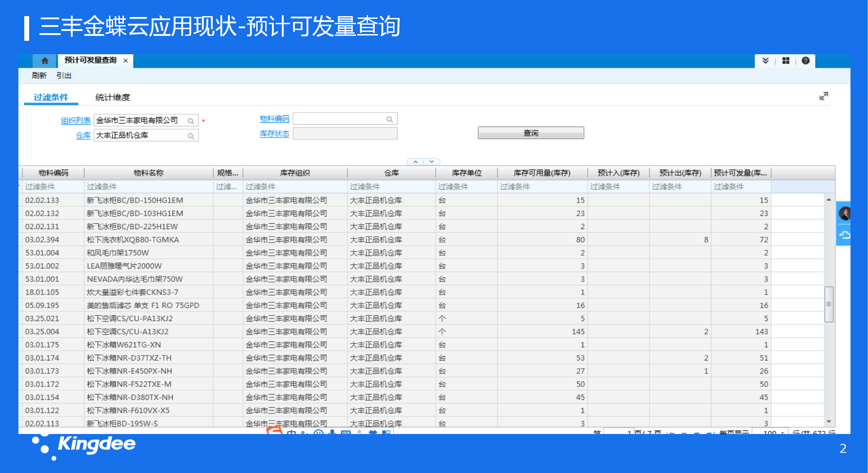
Task: Open the 库存状态 link label
Action: click(x=274, y=134)
